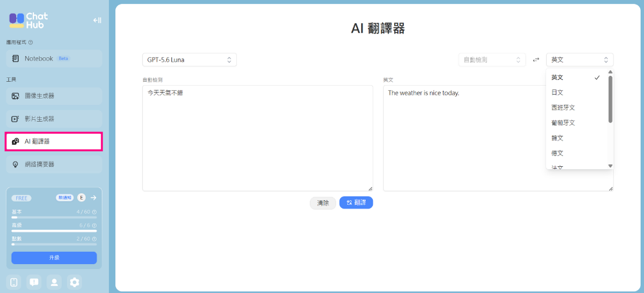
Task: Click the FREE plan badge
Action: click(x=21, y=198)
